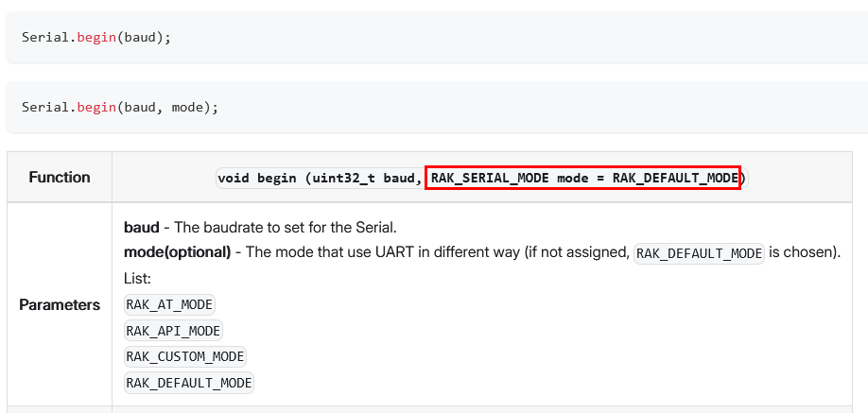Click the word 'mode' in the second code snippet
This screenshot has height=413, width=868.
click(187, 108)
